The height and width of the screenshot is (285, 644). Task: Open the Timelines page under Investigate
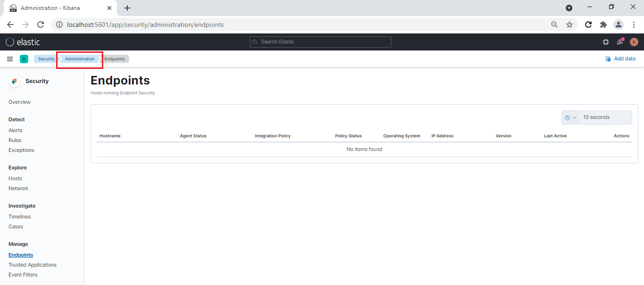(19, 216)
